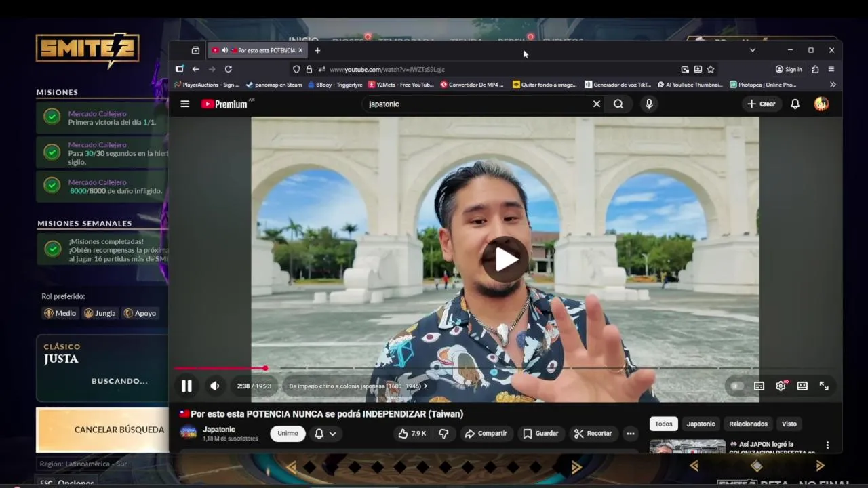Show more bookmarks with double chevron
This screenshot has height=488, width=868.
click(833, 85)
